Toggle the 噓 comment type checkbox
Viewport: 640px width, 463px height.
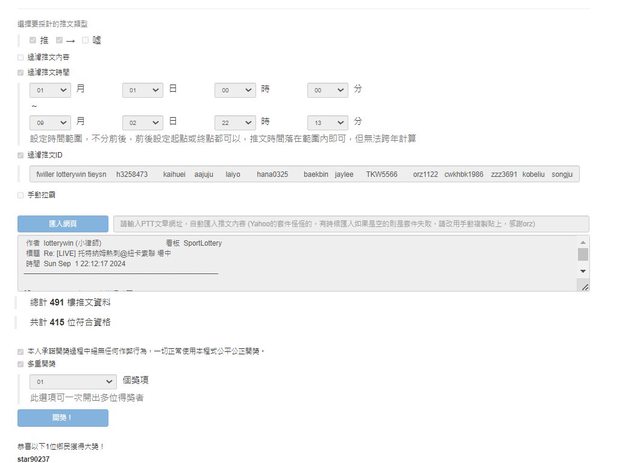86,40
